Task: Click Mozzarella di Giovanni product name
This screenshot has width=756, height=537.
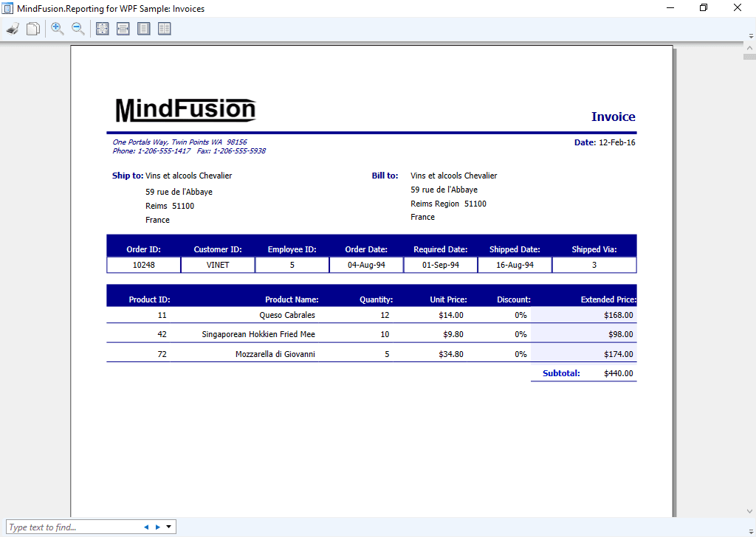Action: 275,354
